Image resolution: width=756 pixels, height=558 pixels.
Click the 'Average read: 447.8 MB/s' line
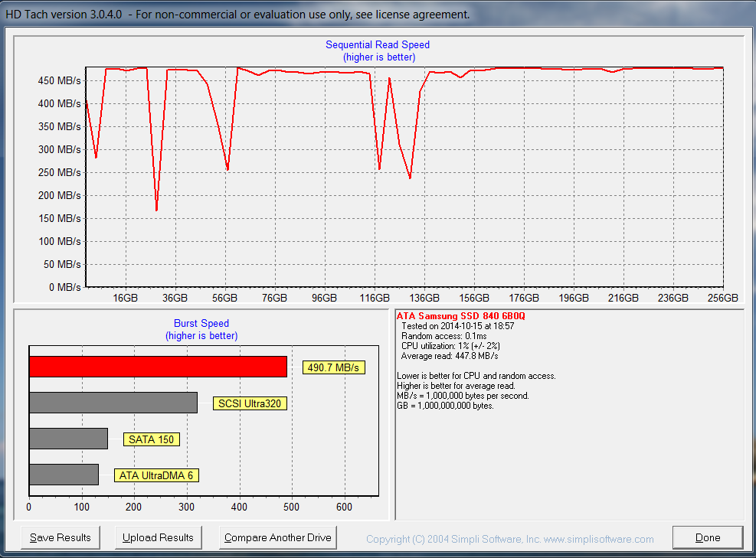coord(450,356)
